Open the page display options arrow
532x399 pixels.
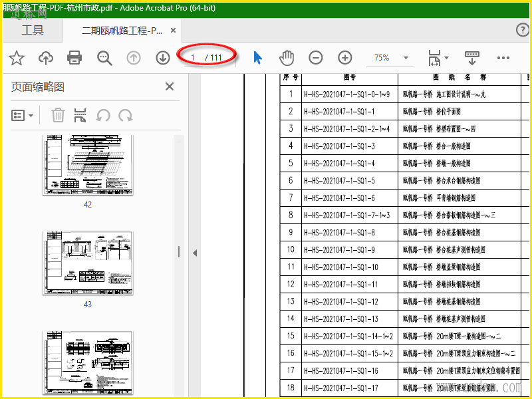[x=446, y=58]
